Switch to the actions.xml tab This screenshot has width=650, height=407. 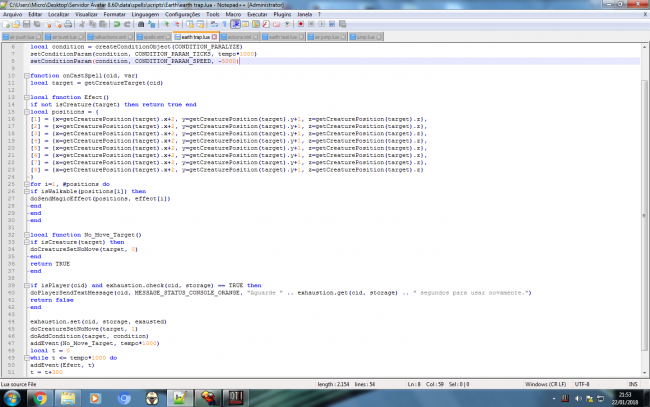pyautogui.click(x=239, y=37)
